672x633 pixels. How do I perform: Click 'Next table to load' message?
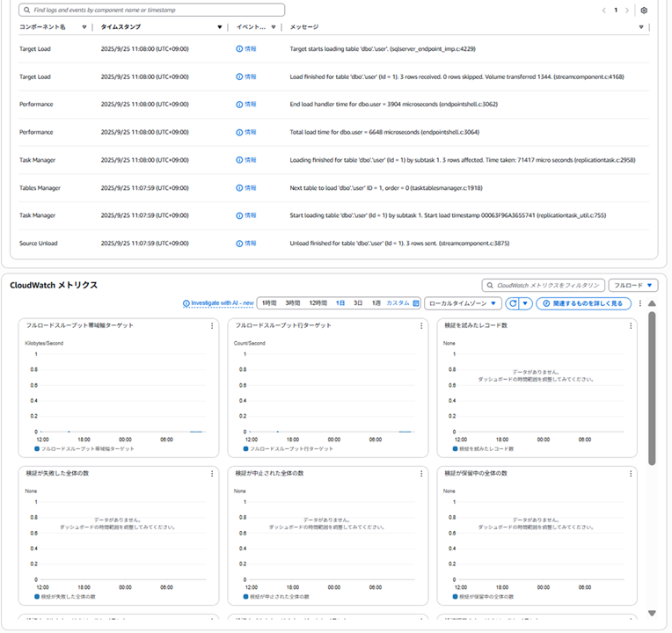[x=386, y=188]
